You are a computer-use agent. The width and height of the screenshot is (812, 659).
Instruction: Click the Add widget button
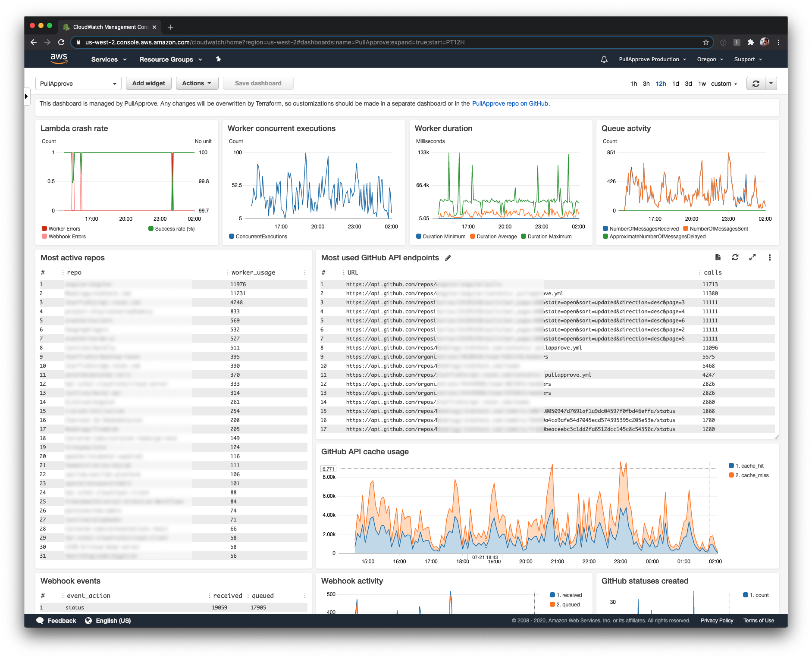[x=149, y=83]
